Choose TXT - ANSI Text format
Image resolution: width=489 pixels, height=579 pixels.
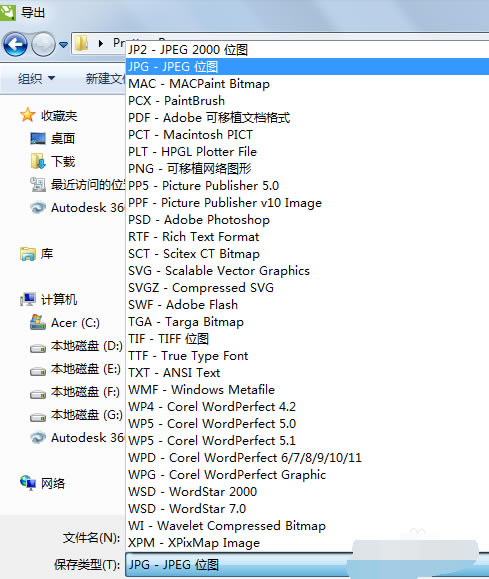[307, 372]
